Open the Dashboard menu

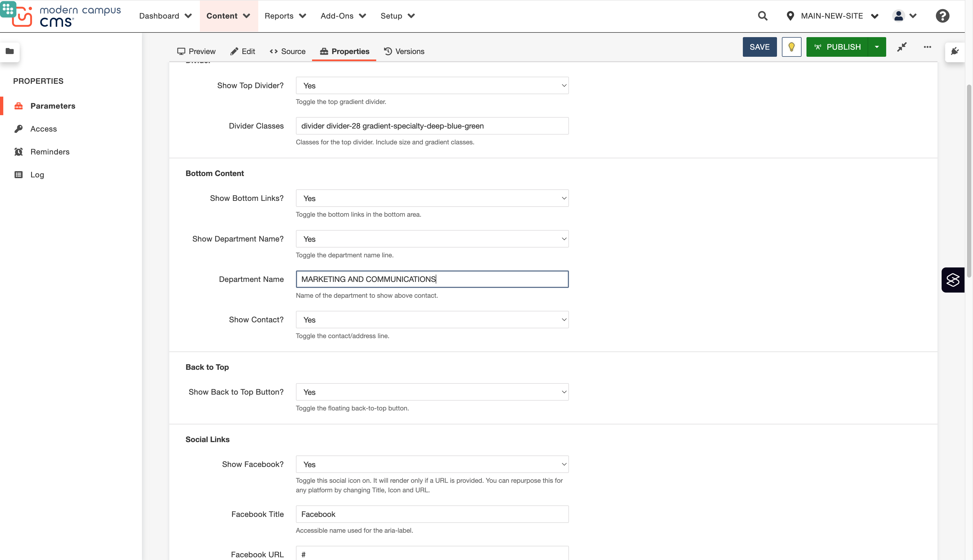pyautogui.click(x=165, y=16)
